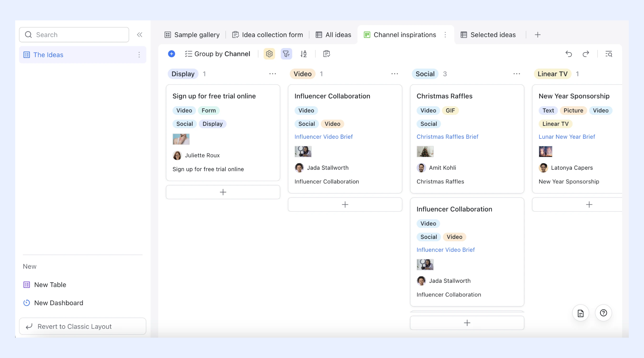
Task: Undo the last action
Action: [x=569, y=54]
